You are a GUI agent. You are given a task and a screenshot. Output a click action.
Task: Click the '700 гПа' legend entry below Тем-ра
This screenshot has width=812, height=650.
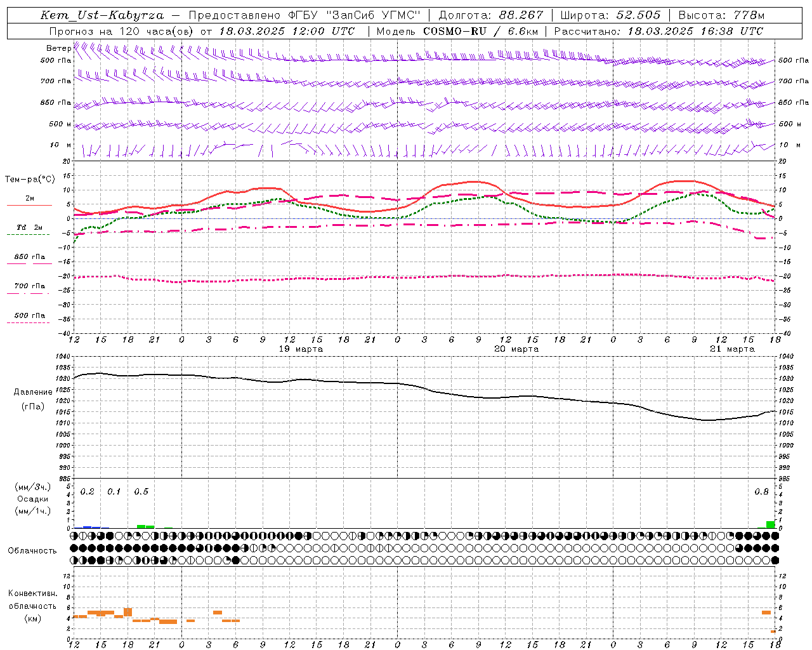pyautogui.click(x=30, y=286)
